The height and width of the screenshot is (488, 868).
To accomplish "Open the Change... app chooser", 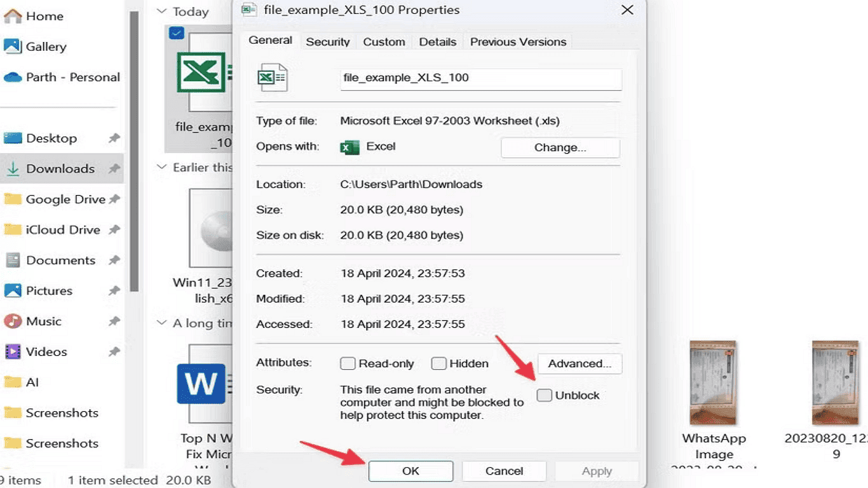I will click(560, 147).
